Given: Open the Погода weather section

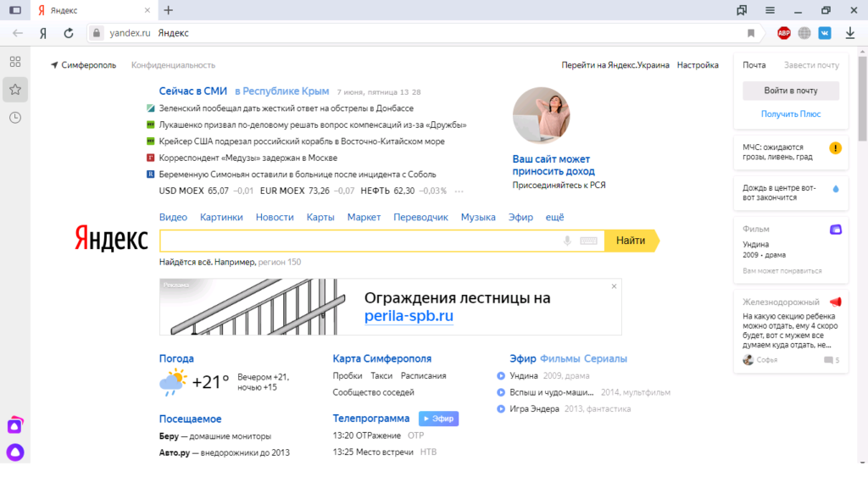Looking at the screenshot, I should (x=176, y=358).
